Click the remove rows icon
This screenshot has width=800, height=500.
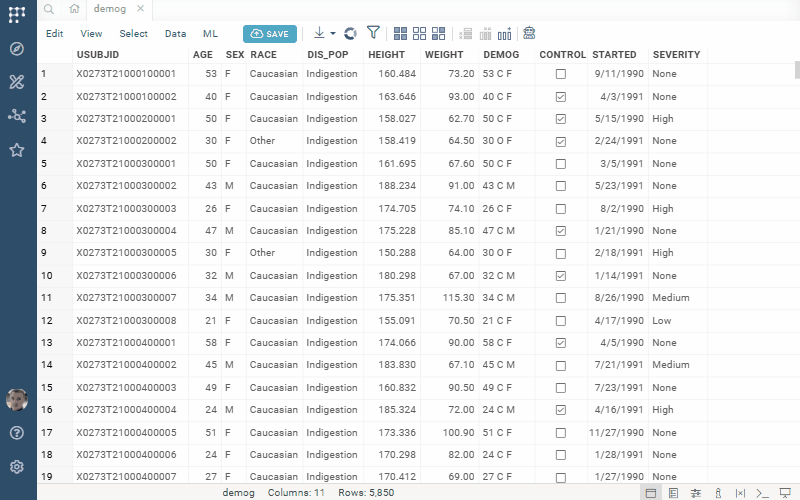pos(465,34)
